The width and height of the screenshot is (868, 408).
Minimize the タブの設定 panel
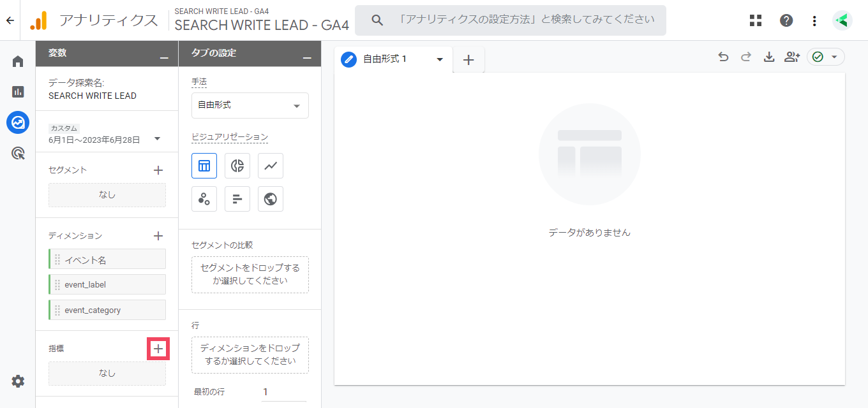308,58
